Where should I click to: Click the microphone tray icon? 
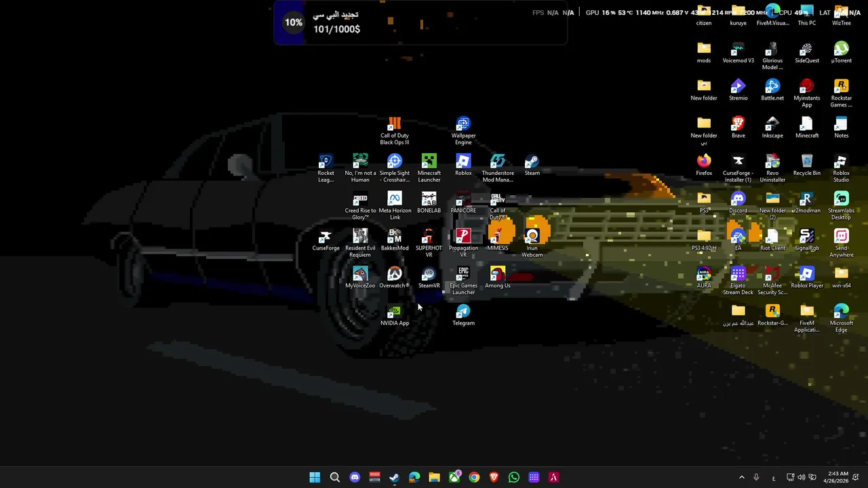756,477
